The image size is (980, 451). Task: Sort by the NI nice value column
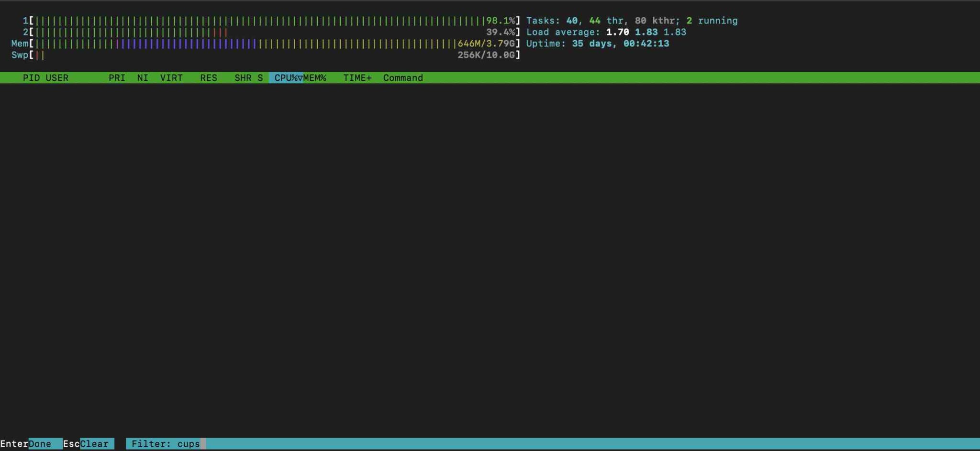[143, 77]
